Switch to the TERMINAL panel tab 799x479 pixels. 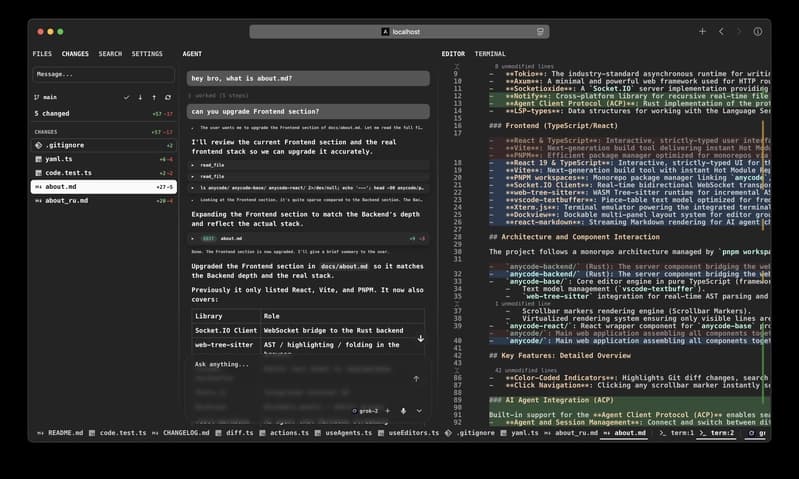pos(490,54)
